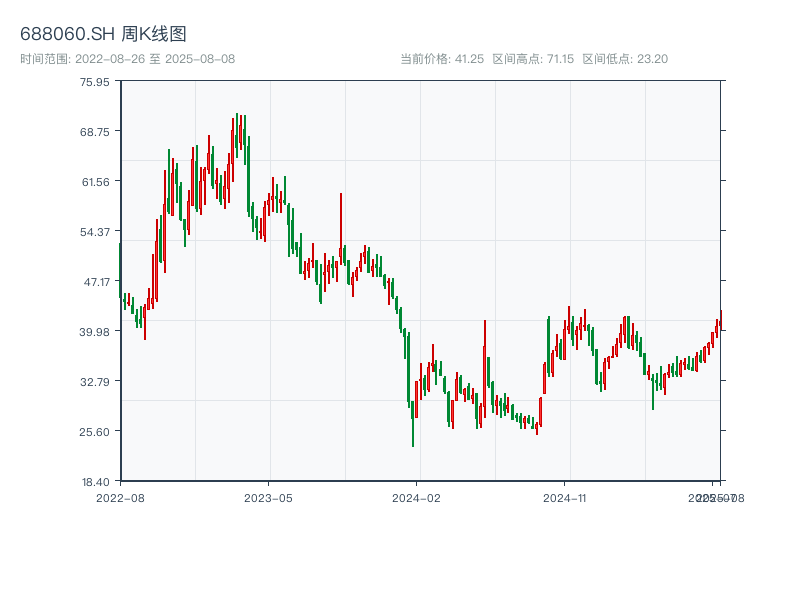This screenshot has width=800, height=600.
Task: Click the last candle at the chart's right edge
Action: click(720, 322)
